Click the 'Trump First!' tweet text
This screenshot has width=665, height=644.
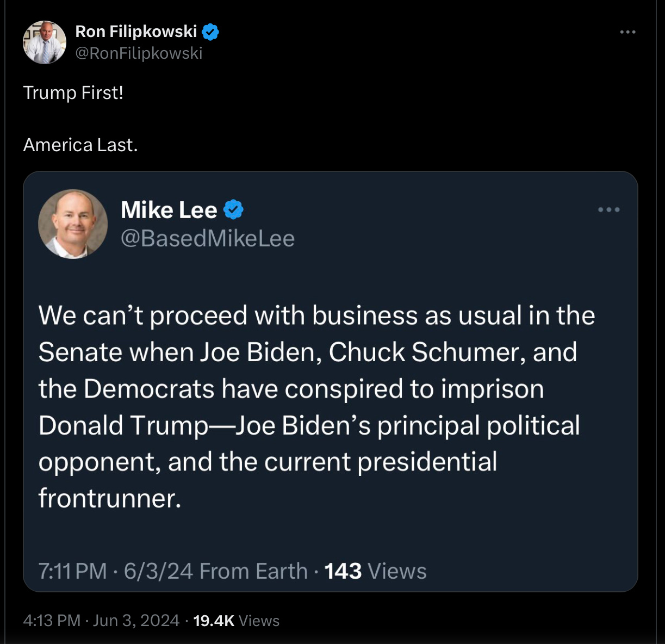point(73,92)
